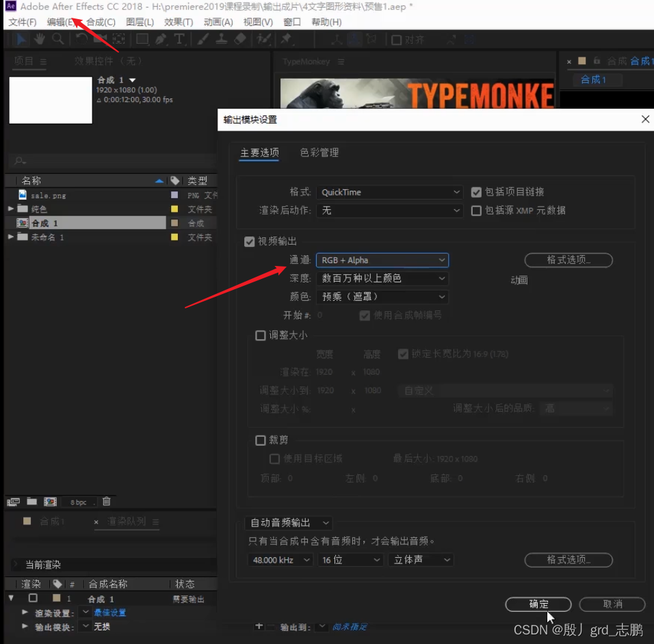Create a new composition from icon

(x=50, y=501)
